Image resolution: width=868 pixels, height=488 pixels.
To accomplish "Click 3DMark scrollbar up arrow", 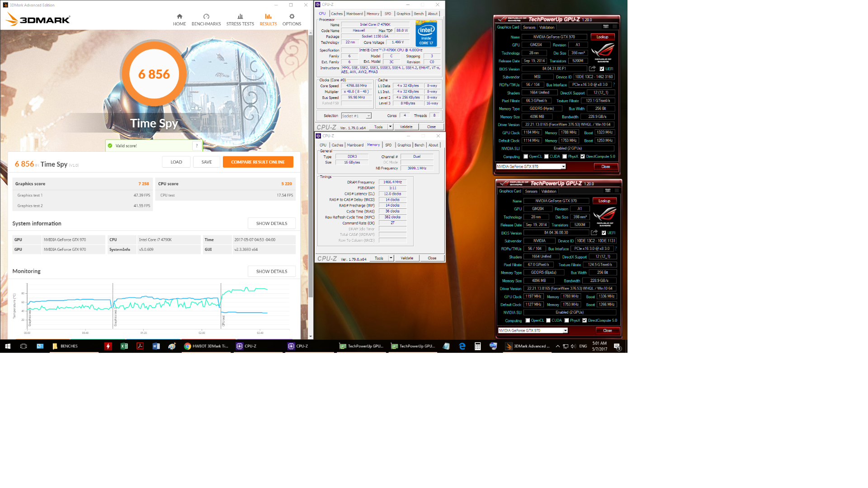I will [310, 33].
